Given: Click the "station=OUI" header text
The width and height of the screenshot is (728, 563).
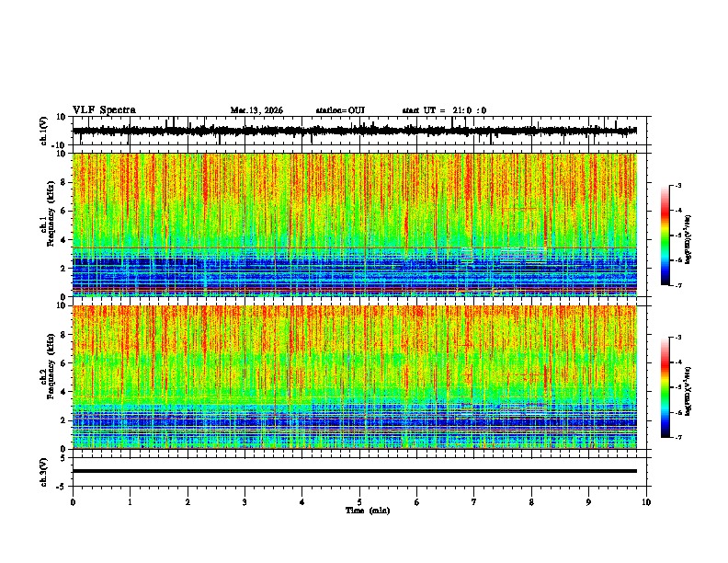Looking at the screenshot, I should click(x=340, y=110).
